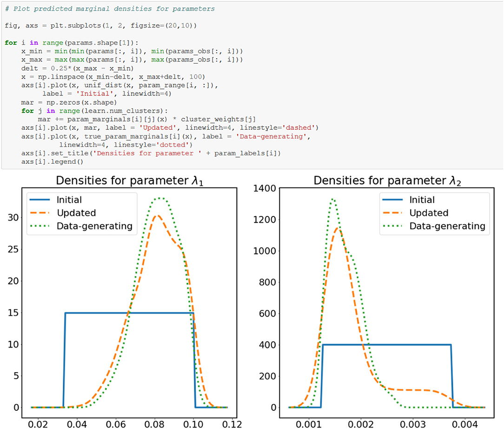Click the x-axis tick 0.004 on λ2 plot
This screenshot has height=429, width=504.
coord(465,424)
